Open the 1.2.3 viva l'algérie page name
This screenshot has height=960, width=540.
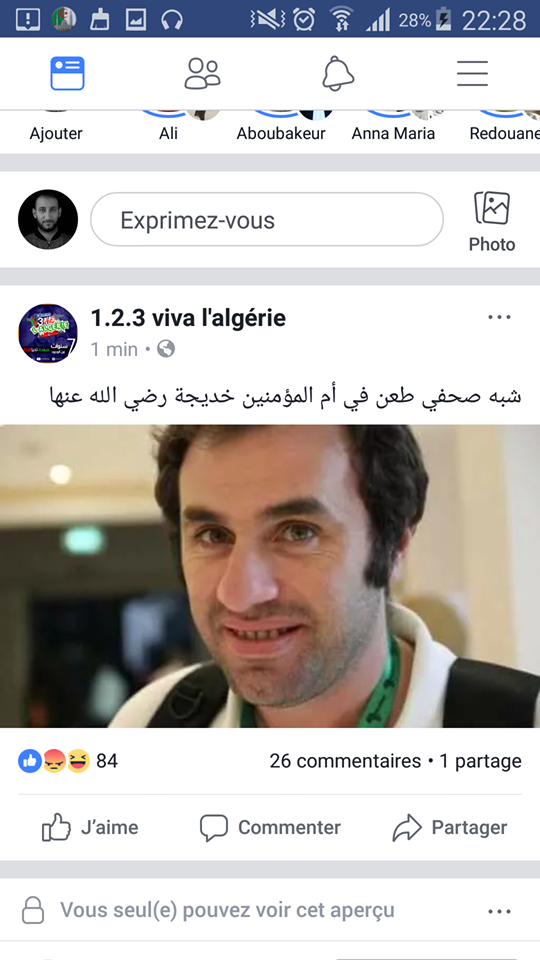(188, 318)
